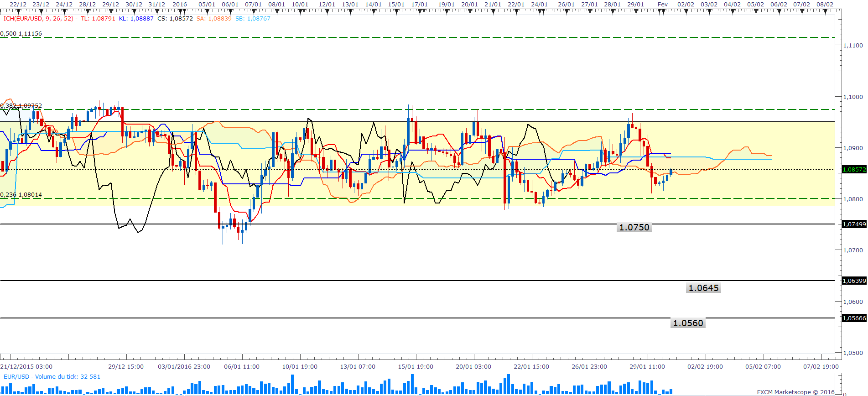
Task: Click the 1.0750 support level label
Action: pos(634,227)
